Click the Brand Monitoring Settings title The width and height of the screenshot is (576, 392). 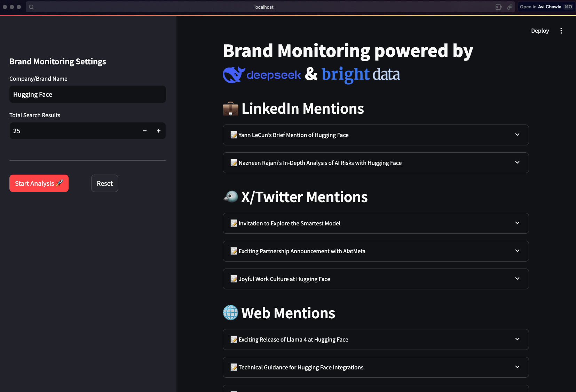point(58,62)
